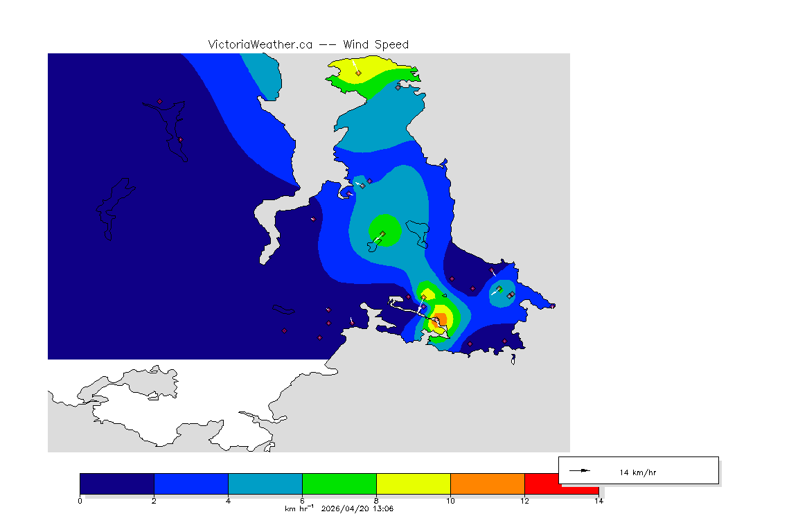This screenshot has height=532, width=798.
Task: Click station marker on the upper-left island
Action: coord(160,102)
